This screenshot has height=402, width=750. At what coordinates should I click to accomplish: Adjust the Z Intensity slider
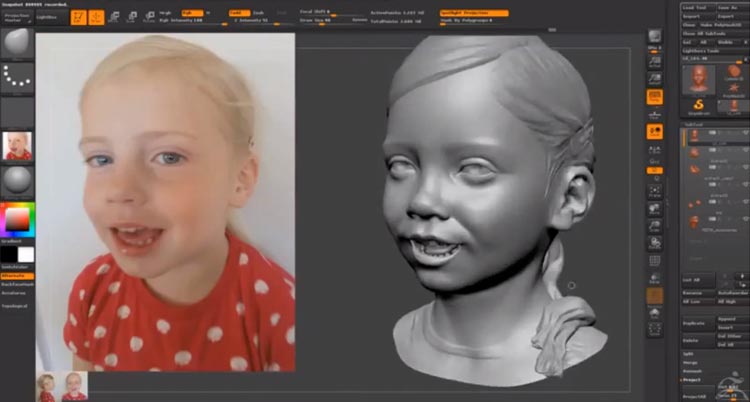point(262,21)
